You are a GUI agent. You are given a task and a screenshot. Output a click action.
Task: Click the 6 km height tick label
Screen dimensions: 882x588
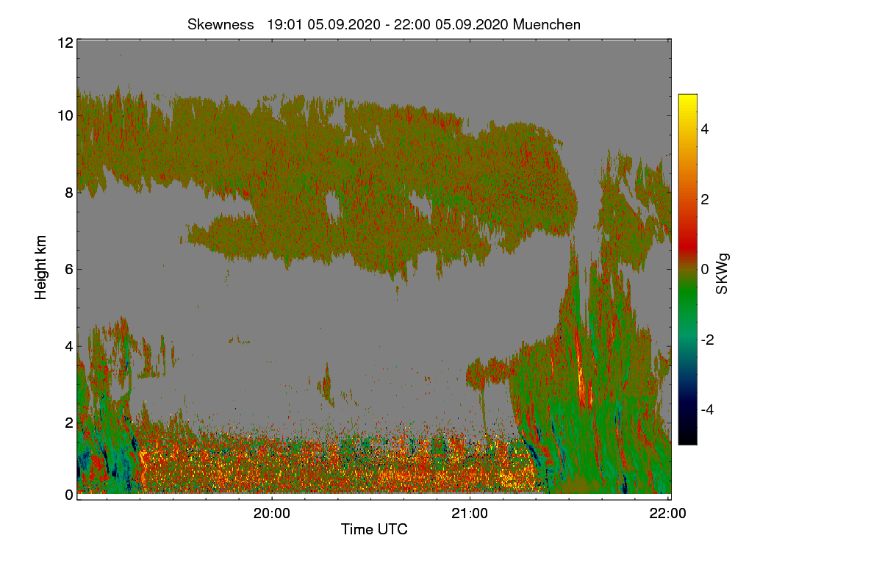(68, 269)
